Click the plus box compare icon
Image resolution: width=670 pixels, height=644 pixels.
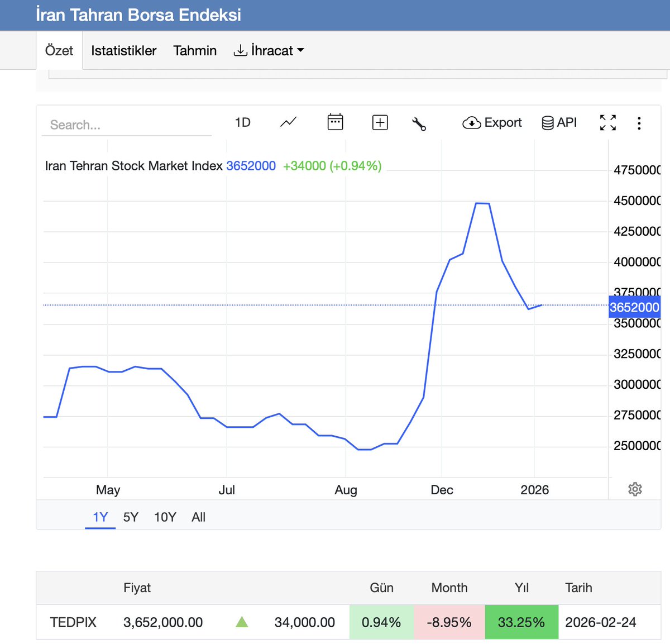pyautogui.click(x=380, y=122)
